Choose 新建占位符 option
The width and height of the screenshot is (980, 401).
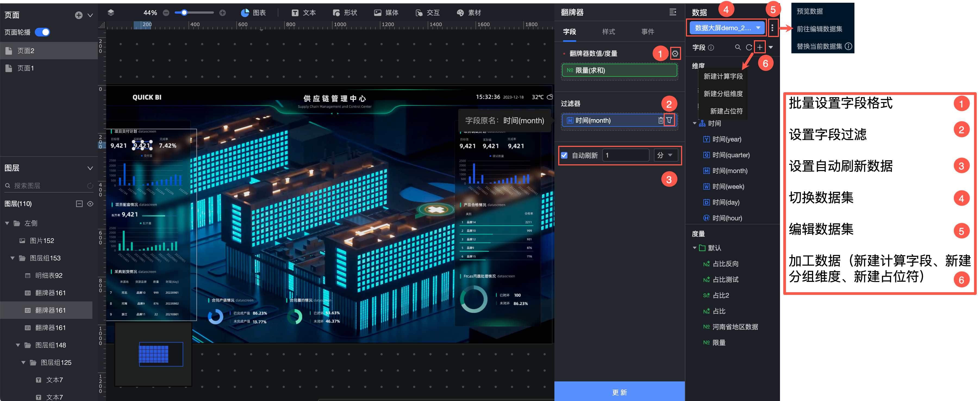pos(726,111)
